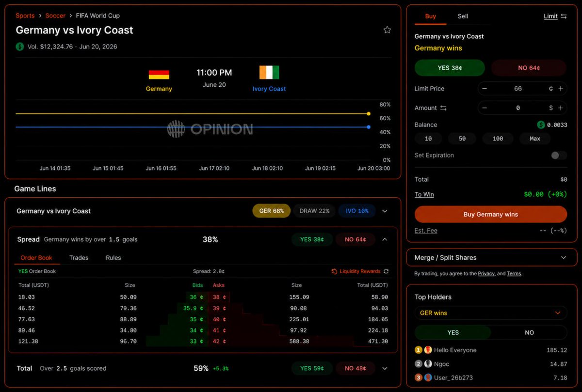
Task: Click the Liquidity Rewards link
Action: [360, 271]
